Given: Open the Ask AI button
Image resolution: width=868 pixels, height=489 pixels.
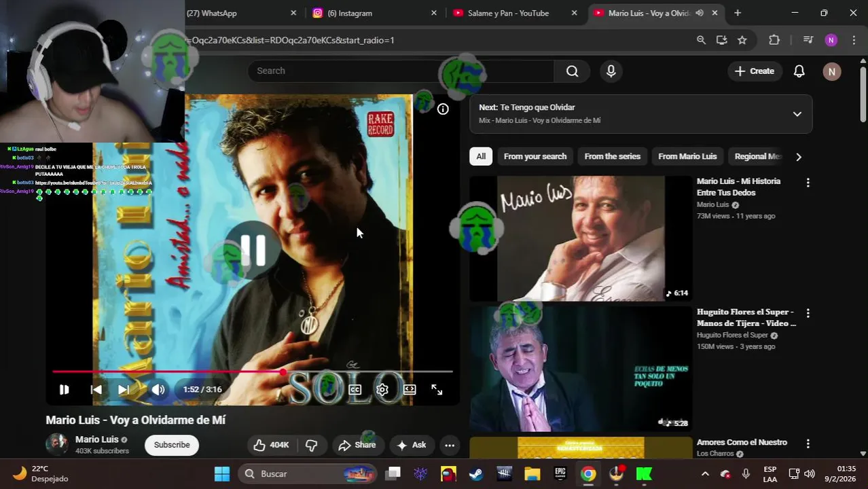Looking at the screenshot, I should point(412,445).
